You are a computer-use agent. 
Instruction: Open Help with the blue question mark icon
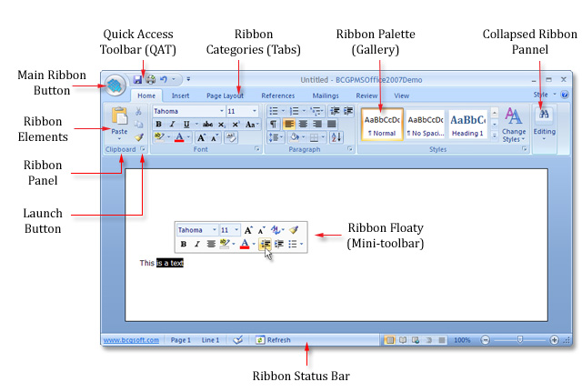(565, 95)
